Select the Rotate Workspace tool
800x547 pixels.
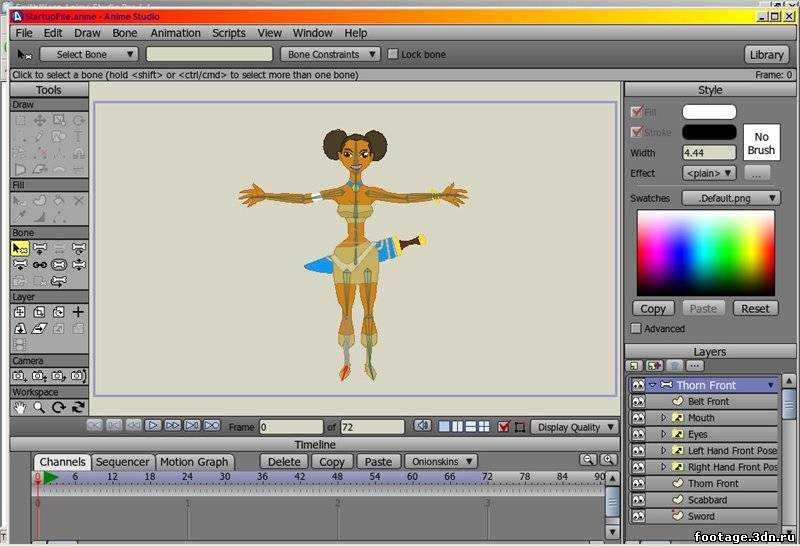[59, 407]
